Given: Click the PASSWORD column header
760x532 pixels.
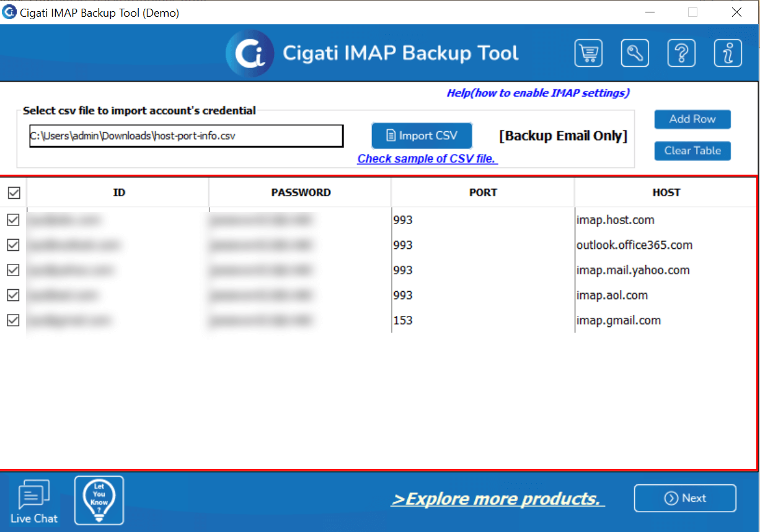Looking at the screenshot, I should click(x=301, y=193).
